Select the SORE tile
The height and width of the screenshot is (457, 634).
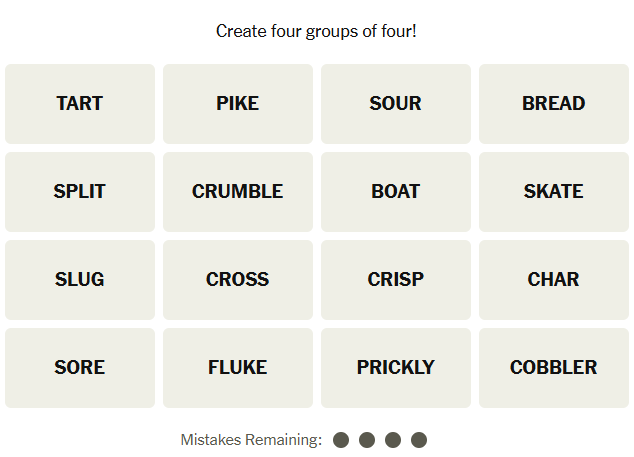[x=80, y=368]
